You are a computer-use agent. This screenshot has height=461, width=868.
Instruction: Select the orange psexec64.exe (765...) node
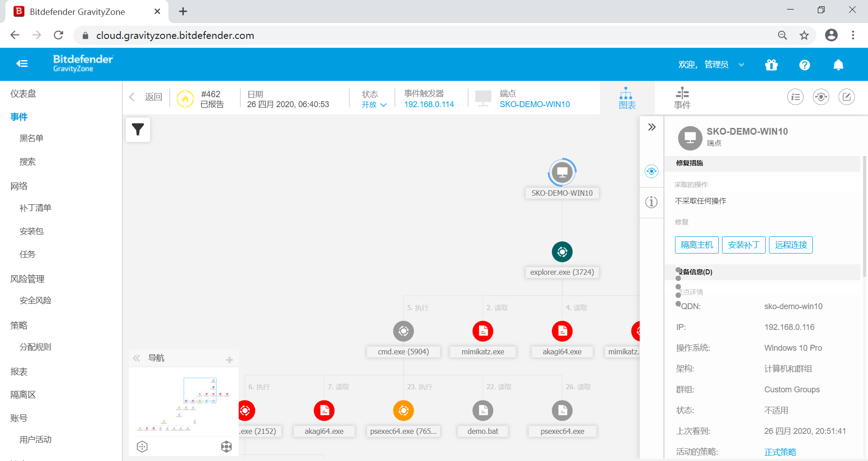pos(403,410)
